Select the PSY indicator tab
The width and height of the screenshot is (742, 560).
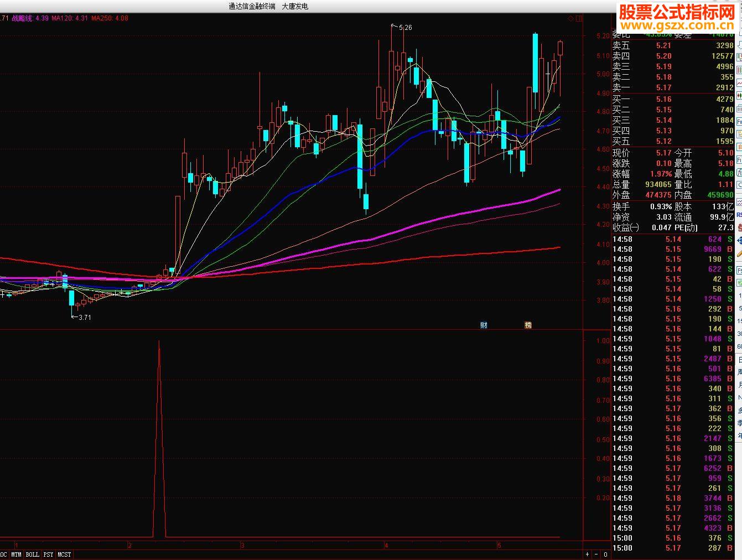click(x=48, y=554)
